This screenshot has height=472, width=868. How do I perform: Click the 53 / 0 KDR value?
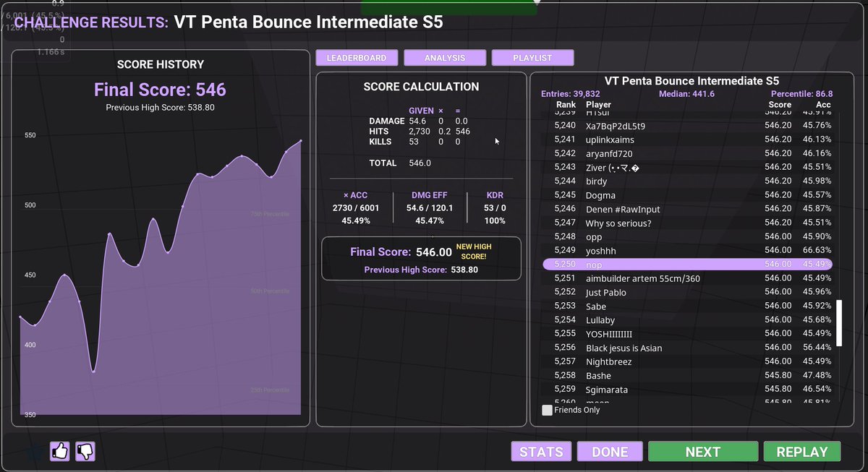pyautogui.click(x=495, y=208)
